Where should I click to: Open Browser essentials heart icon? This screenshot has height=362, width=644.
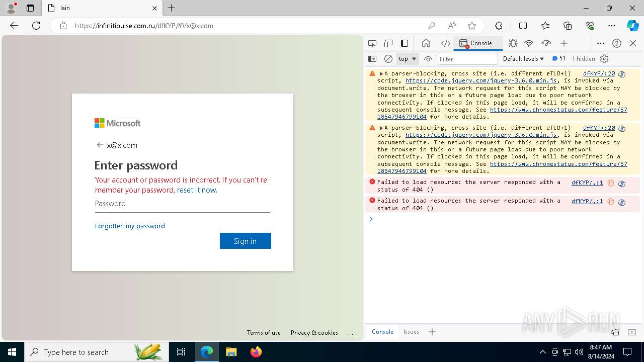tap(590, 26)
